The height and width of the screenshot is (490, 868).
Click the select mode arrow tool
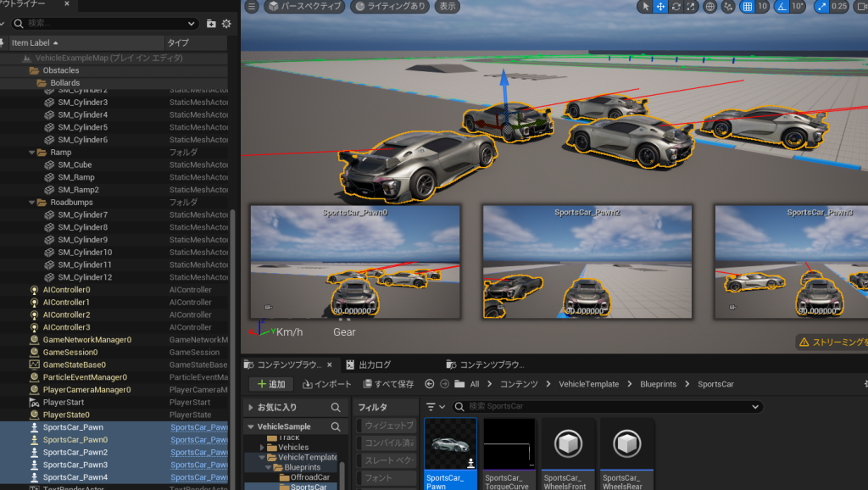point(645,7)
